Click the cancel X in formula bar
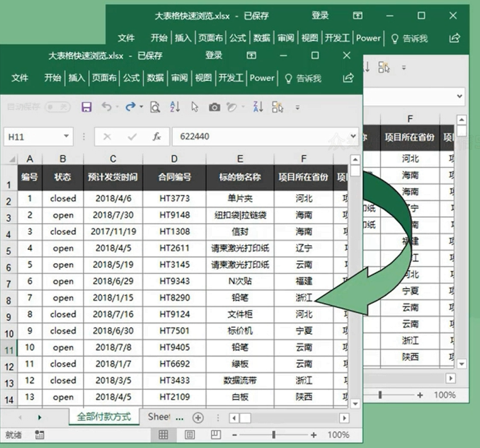 point(107,137)
